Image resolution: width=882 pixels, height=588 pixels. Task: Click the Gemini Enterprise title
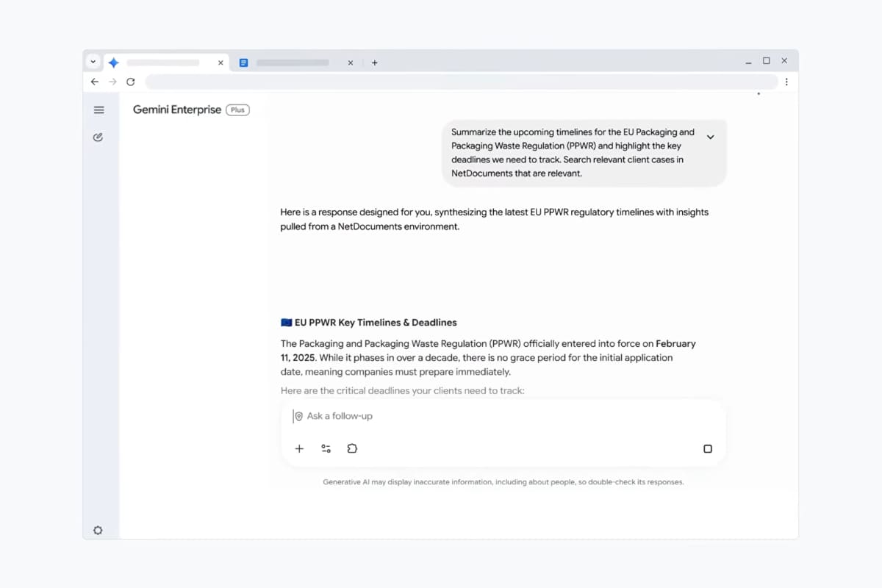pos(177,110)
